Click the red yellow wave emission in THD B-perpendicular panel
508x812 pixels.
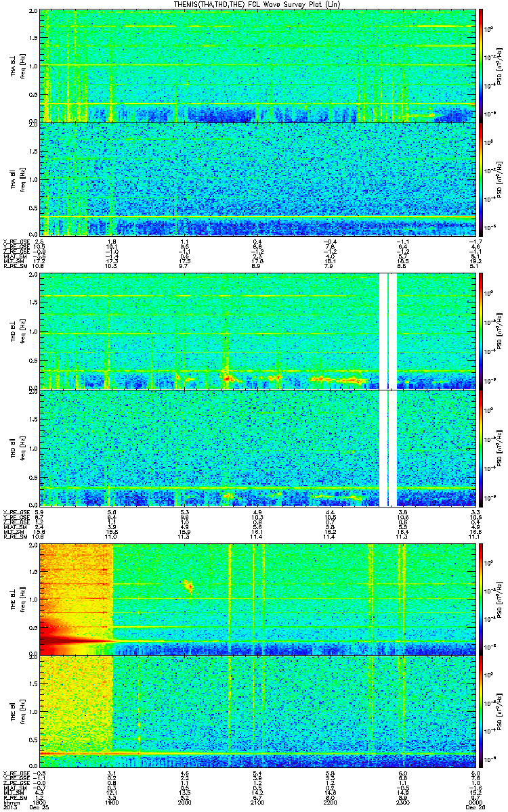tap(228, 376)
